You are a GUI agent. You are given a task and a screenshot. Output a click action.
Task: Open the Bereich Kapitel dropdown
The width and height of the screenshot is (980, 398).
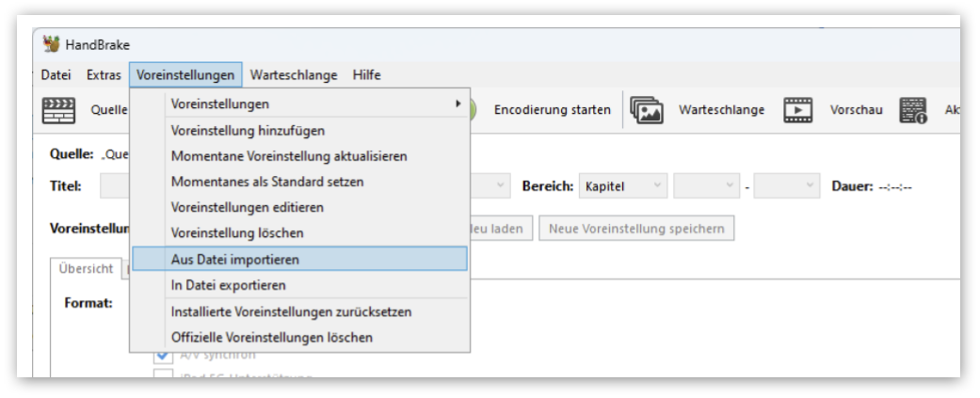pyautogui.click(x=623, y=186)
